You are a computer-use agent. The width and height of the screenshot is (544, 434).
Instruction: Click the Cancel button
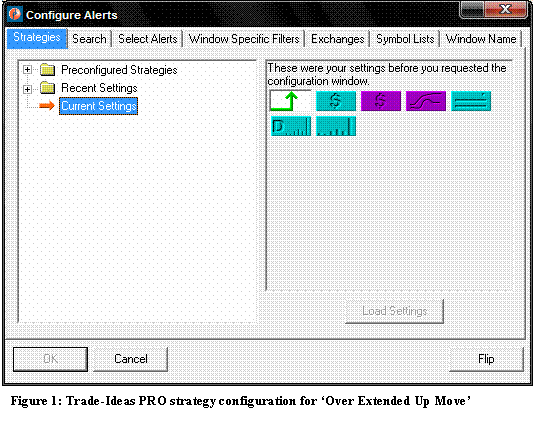coord(131,359)
